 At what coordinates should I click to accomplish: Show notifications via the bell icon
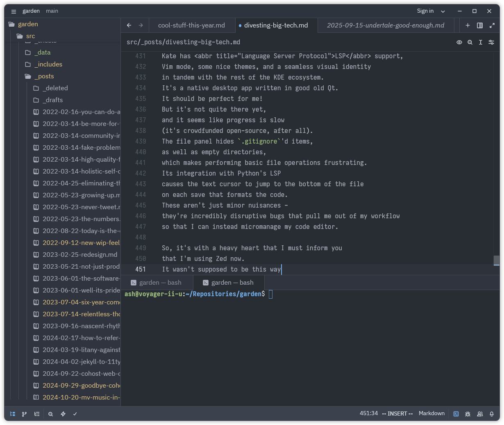491,414
